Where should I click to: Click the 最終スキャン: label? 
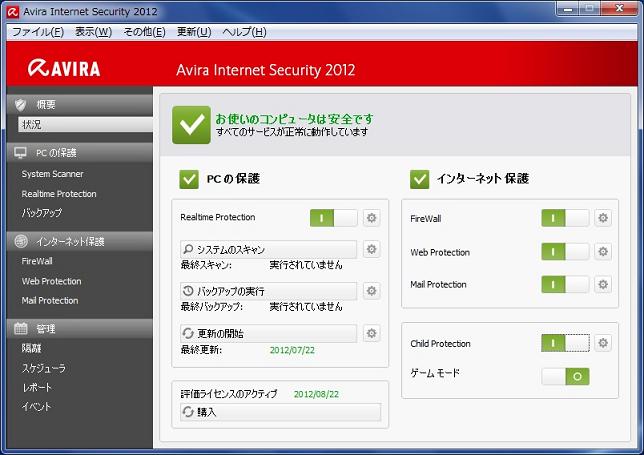click(x=206, y=265)
